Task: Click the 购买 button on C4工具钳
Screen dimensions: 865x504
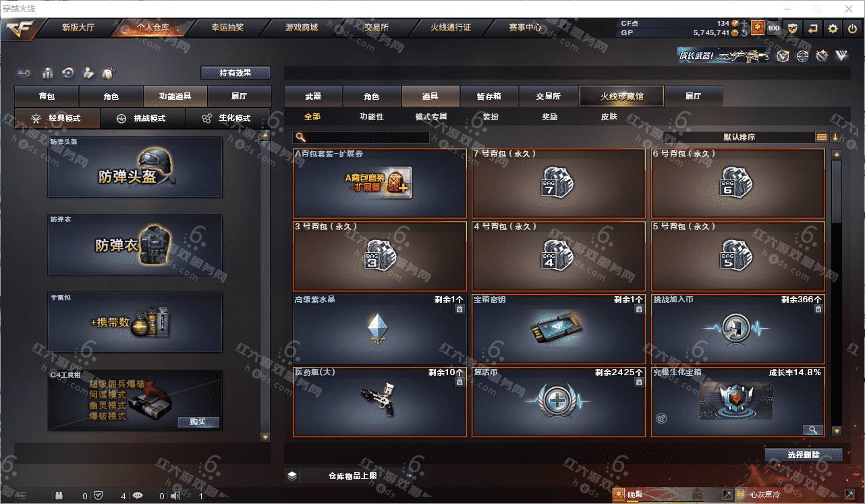Action: [198, 422]
